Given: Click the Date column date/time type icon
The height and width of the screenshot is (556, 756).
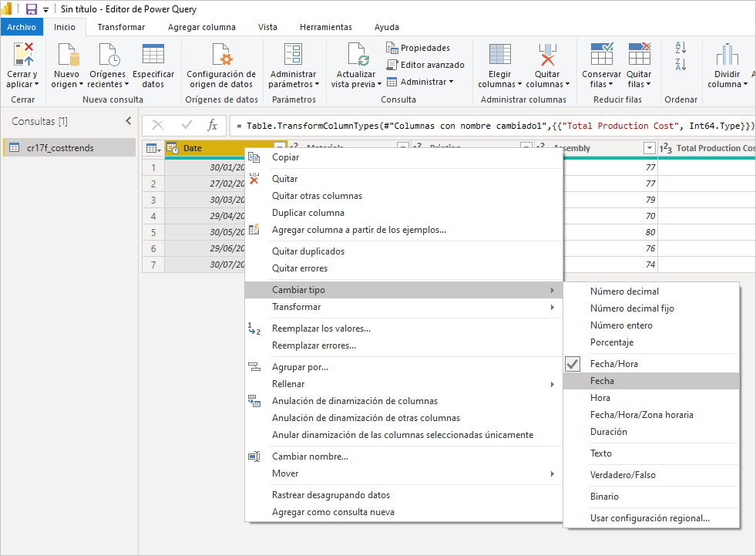Looking at the screenshot, I should (x=173, y=148).
